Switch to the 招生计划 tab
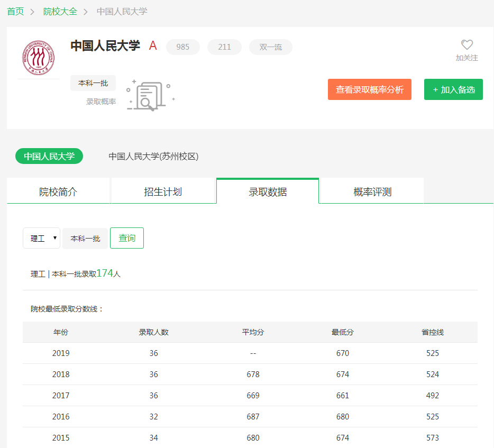494x448 pixels. tap(163, 191)
